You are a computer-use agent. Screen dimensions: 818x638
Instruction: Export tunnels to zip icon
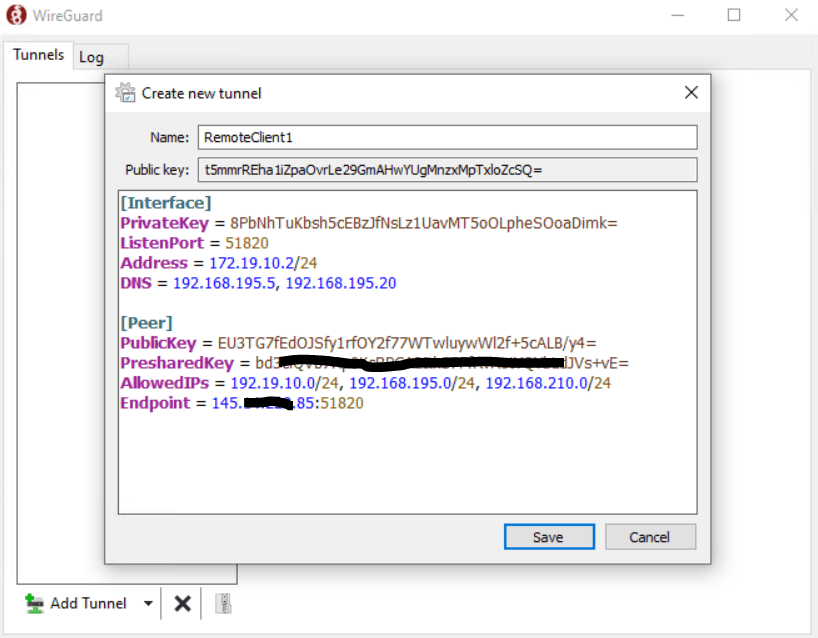[223, 604]
